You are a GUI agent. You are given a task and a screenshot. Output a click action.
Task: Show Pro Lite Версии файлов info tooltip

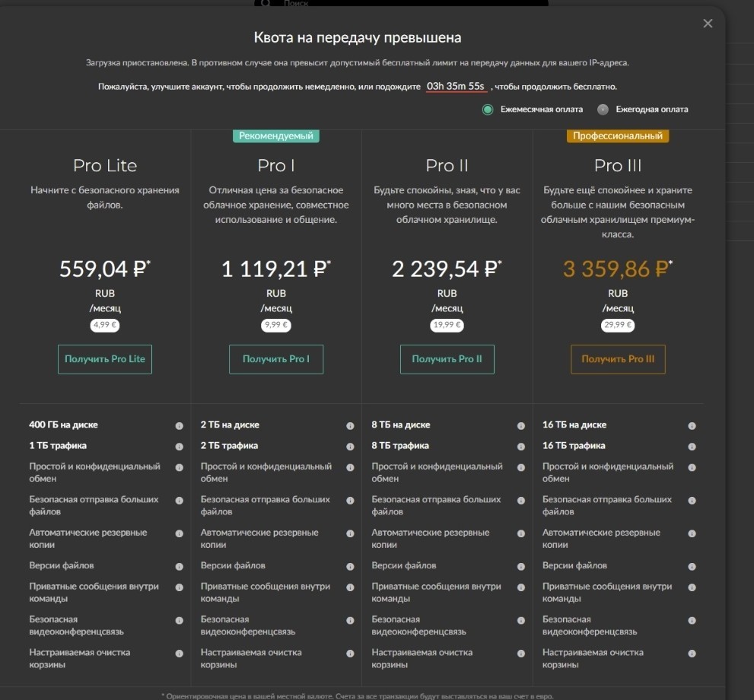click(x=179, y=566)
